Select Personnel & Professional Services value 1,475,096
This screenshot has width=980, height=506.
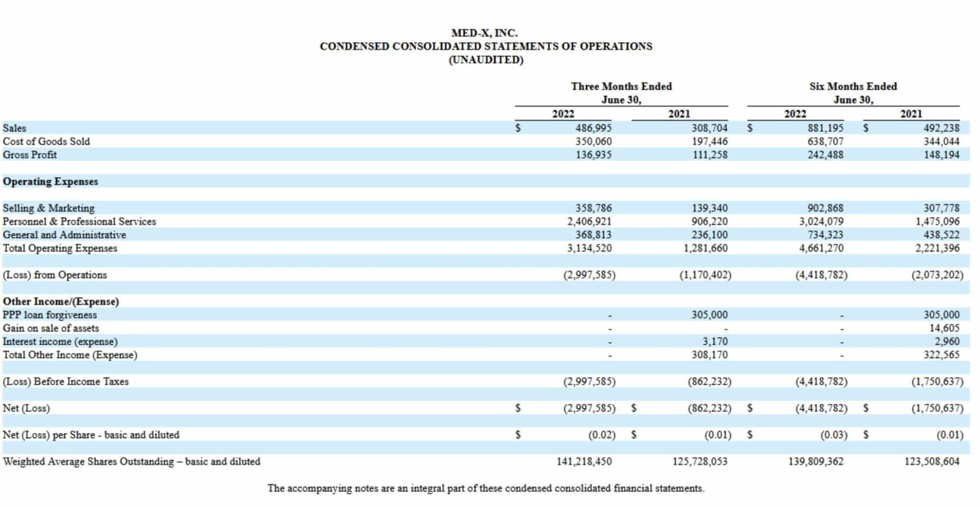[938, 221]
